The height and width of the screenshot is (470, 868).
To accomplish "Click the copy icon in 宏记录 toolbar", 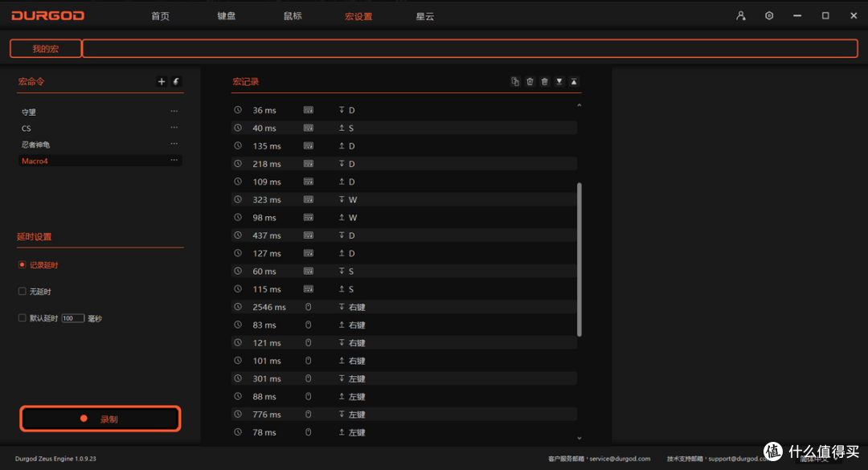I will click(515, 81).
